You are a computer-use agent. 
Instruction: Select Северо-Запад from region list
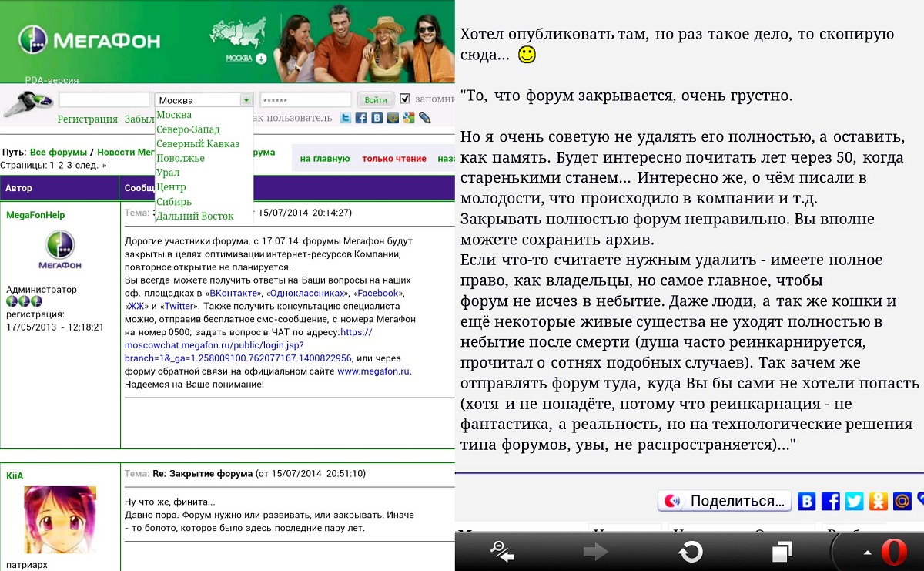coord(188,129)
